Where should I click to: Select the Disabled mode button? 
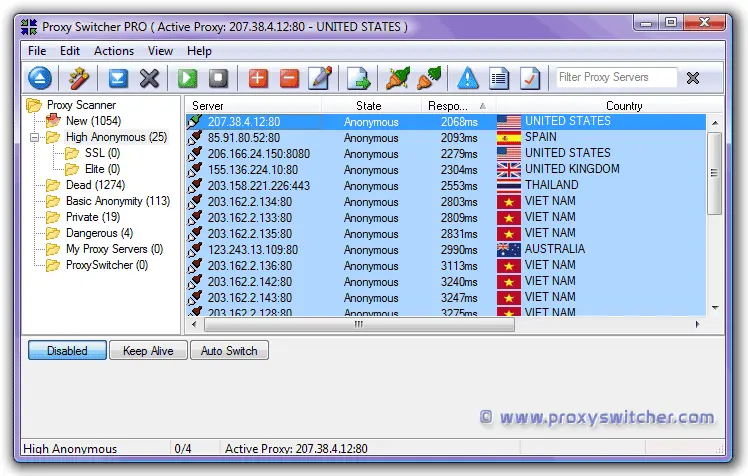coord(67,351)
